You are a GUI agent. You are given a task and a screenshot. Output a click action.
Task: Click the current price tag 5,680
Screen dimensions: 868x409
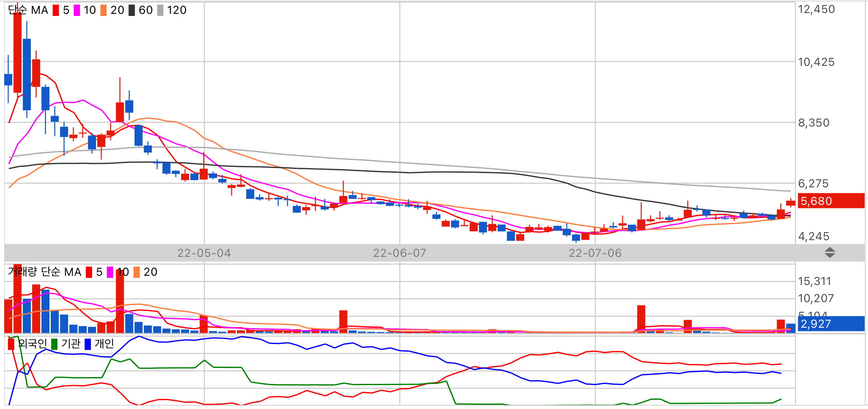pos(831,201)
